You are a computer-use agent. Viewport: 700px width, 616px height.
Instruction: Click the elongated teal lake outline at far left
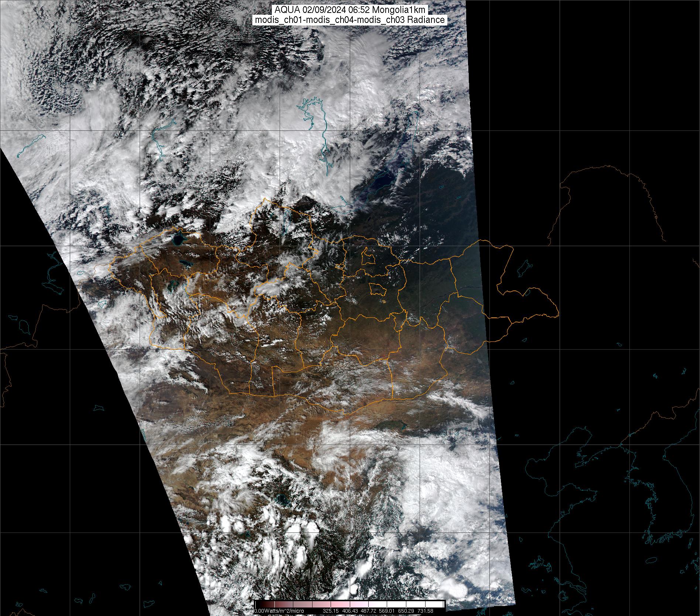(31, 145)
